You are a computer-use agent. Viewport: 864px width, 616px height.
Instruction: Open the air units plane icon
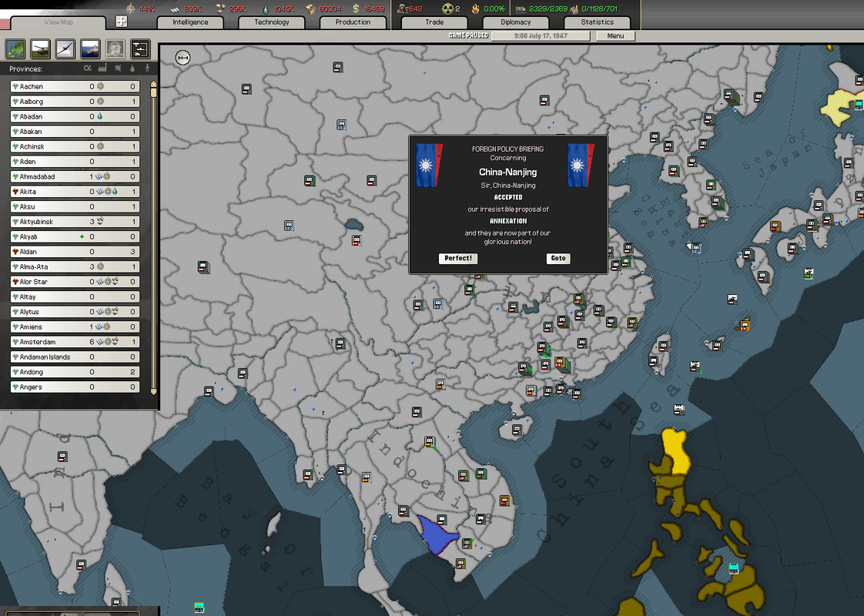65,49
